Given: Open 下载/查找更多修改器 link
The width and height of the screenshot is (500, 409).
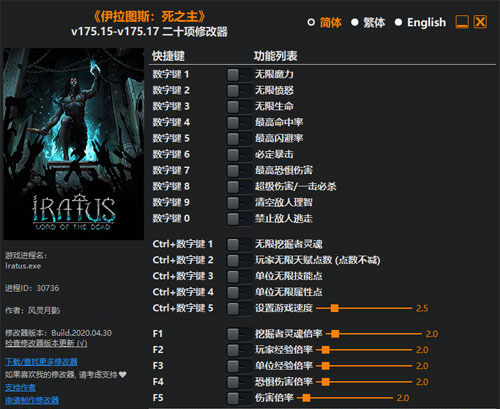Looking at the screenshot, I should point(41,362).
